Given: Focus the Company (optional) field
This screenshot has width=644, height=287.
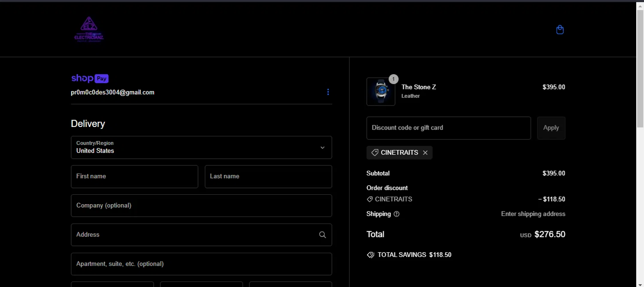Looking at the screenshot, I should click(201, 205).
